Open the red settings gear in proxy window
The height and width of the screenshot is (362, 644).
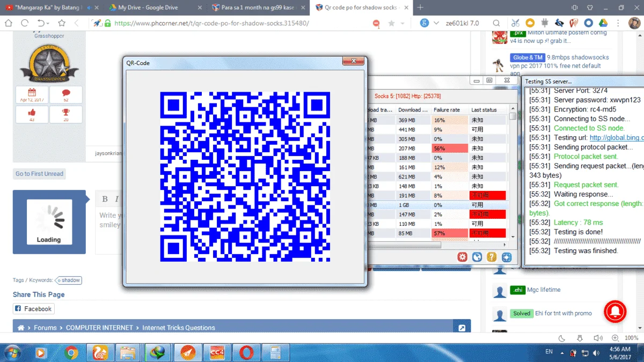(462, 257)
